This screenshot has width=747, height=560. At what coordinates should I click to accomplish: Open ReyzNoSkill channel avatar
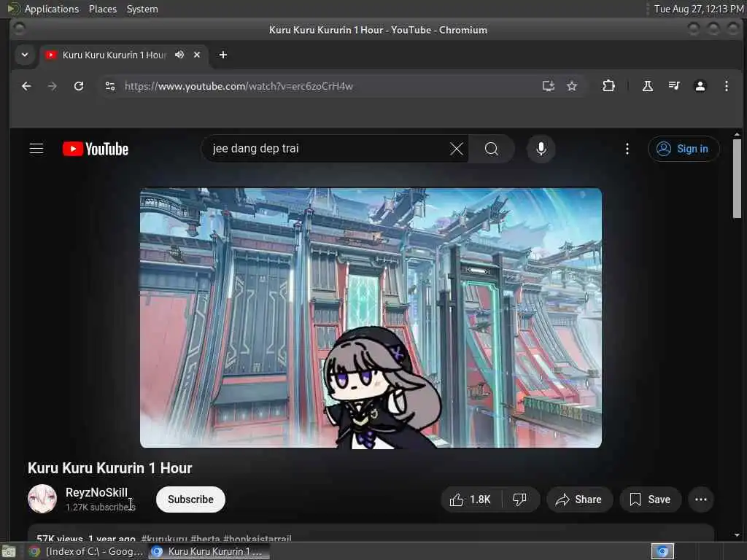42,499
